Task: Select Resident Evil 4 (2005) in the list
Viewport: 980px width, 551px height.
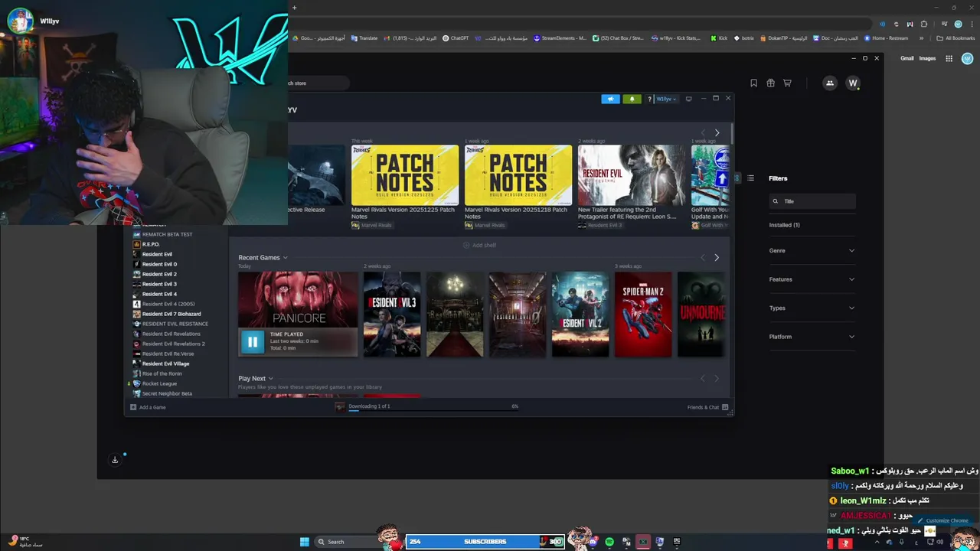Action: (x=168, y=304)
